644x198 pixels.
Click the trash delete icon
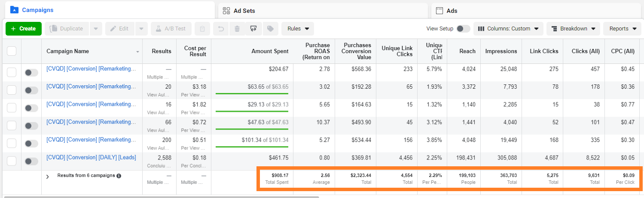pyautogui.click(x=237, y=29)
